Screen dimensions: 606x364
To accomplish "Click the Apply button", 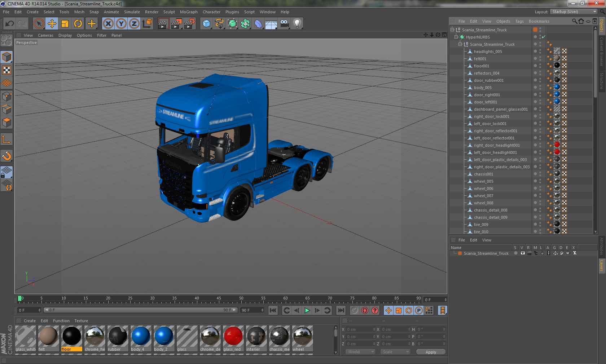I will 431,352.
